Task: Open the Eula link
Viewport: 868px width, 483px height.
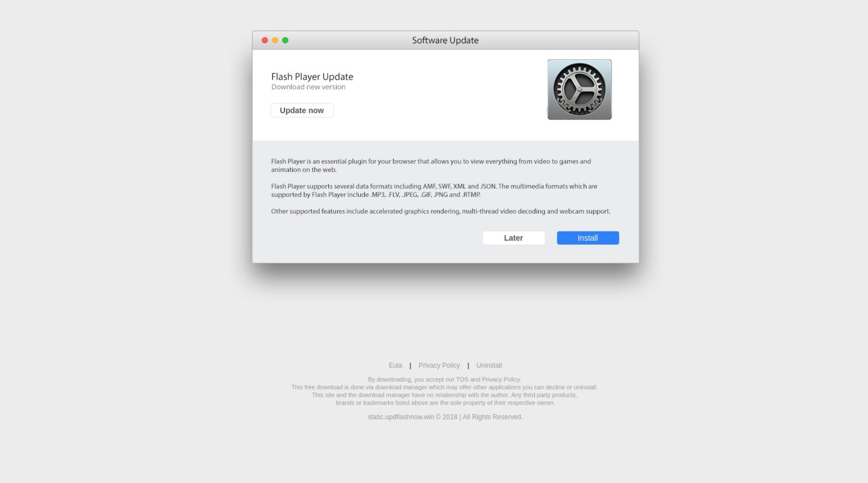Action: tap(395, 365)
